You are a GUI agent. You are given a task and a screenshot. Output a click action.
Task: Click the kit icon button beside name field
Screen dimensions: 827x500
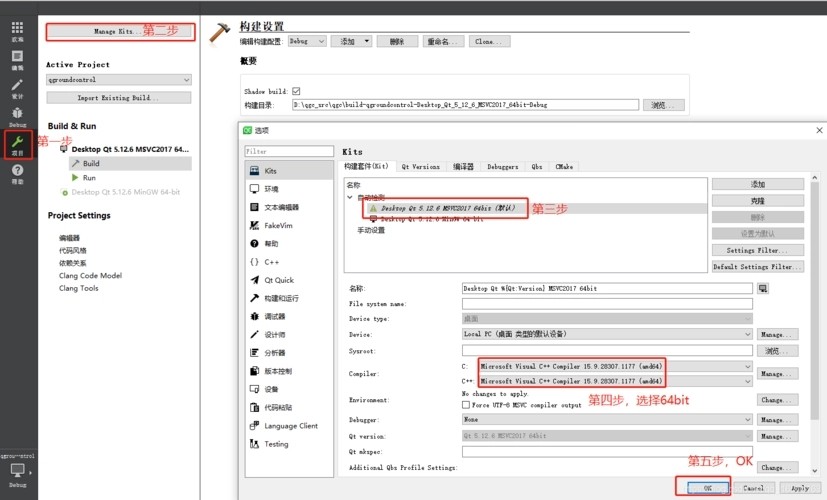(763, 288)
